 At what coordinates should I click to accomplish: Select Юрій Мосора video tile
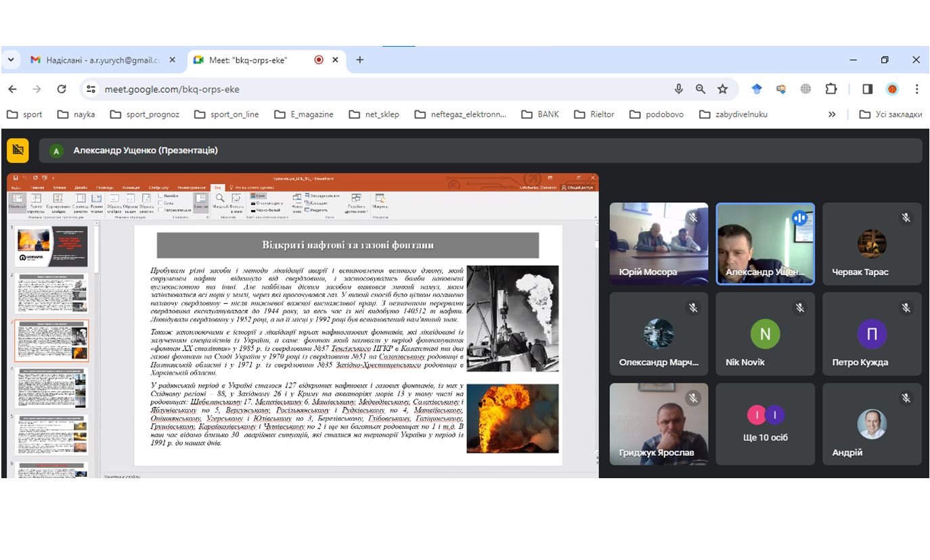pyautogui.click(x=659, y=243)
